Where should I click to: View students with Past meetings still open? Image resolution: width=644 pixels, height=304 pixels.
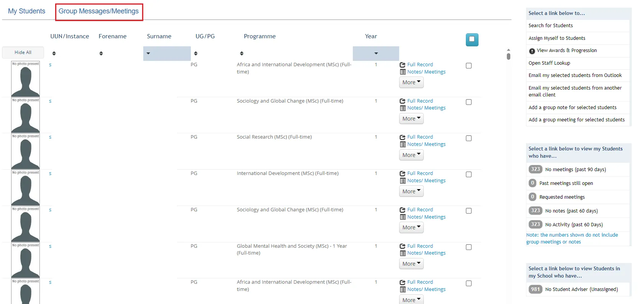pyautogui.click(x=566, y=183)
